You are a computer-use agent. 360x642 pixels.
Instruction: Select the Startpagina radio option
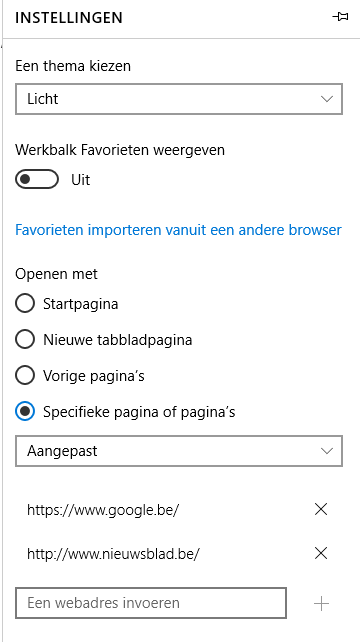click(25, 304)
